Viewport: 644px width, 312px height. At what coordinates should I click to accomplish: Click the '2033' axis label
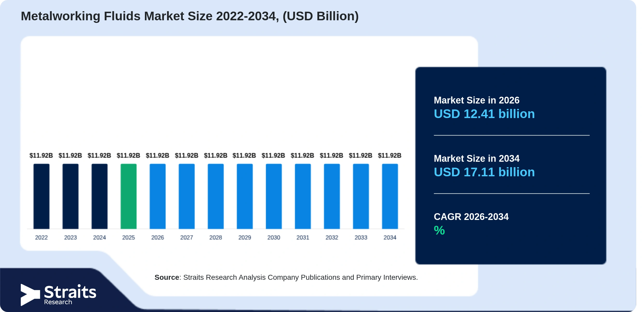tap(361, 237)
